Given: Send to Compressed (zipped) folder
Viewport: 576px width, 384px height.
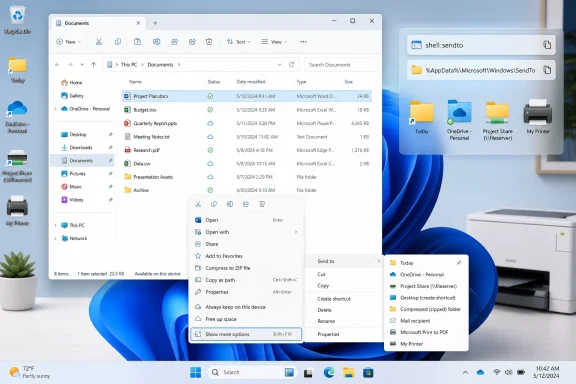Looking at the screenshot, I should click(x=426, y=309).
